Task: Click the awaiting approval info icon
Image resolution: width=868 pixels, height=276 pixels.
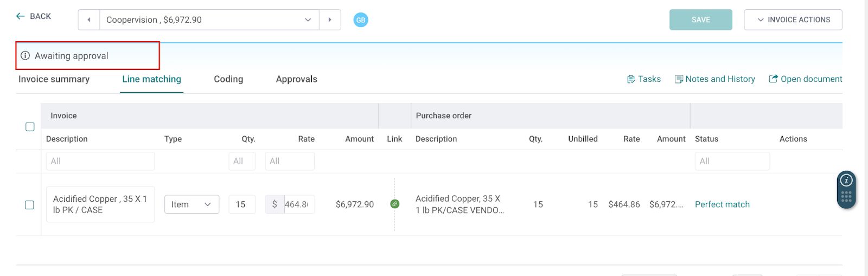Action: [x=25, y=56]
